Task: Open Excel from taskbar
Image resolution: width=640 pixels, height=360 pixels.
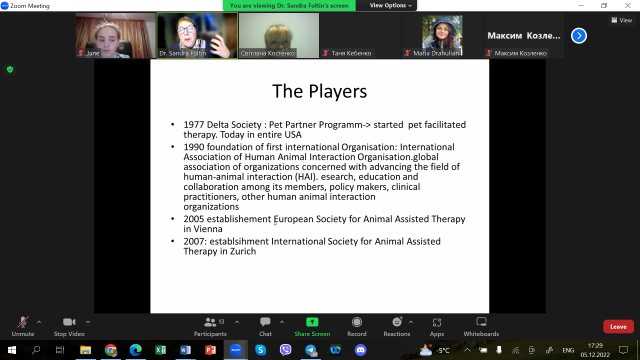Action: [x=160, y=350]
